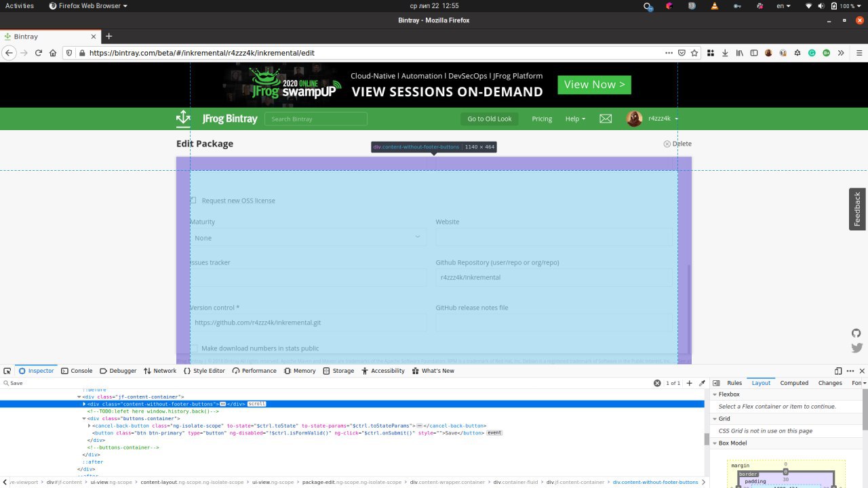
Task: Toggle responsive design mode icon in DevTools
Action: pyautogui.click(x=838, y=371)
